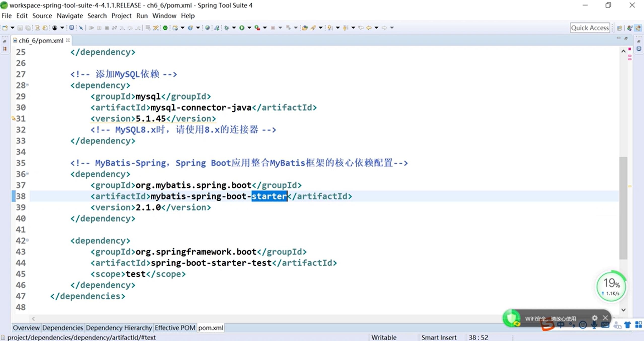Screen dimensions: 644x341
Task: Click the New file wizard icon
Action: [5, 28]
